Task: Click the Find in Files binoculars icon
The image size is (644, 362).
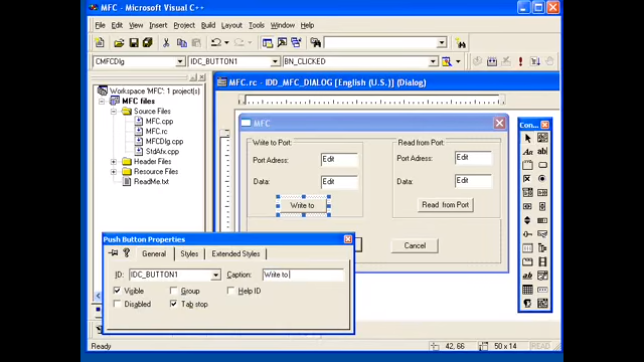Action: [x=315, y=43]
